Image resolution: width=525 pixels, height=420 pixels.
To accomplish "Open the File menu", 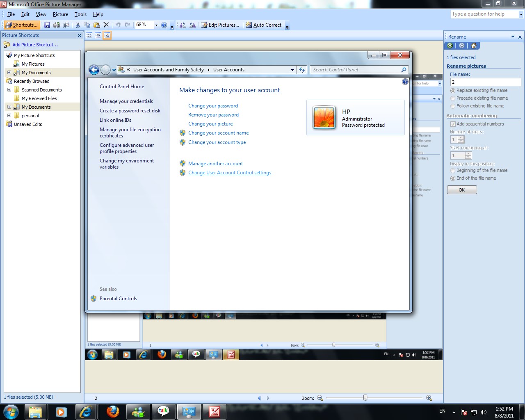I will (11, 14).
